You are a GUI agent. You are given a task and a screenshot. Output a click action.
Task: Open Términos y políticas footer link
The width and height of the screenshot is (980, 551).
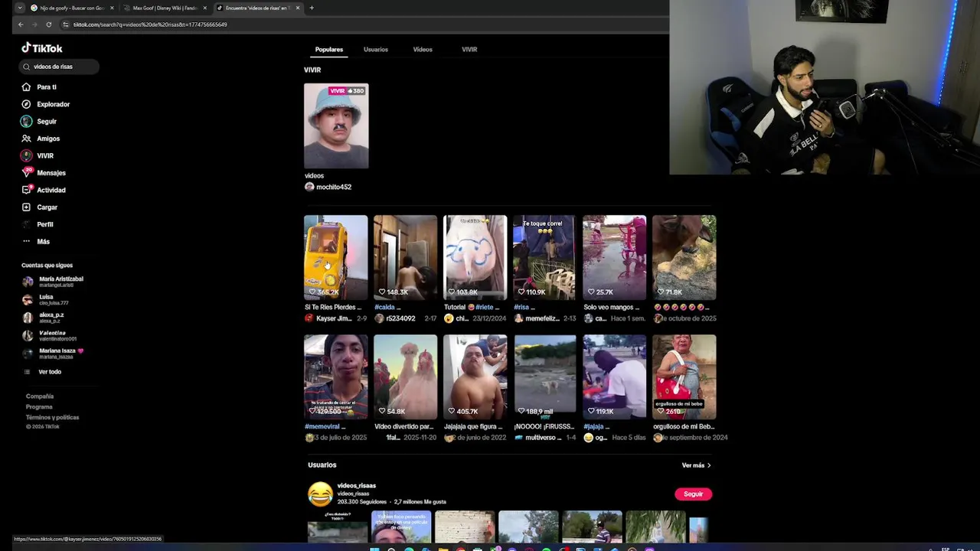(52, 418)
